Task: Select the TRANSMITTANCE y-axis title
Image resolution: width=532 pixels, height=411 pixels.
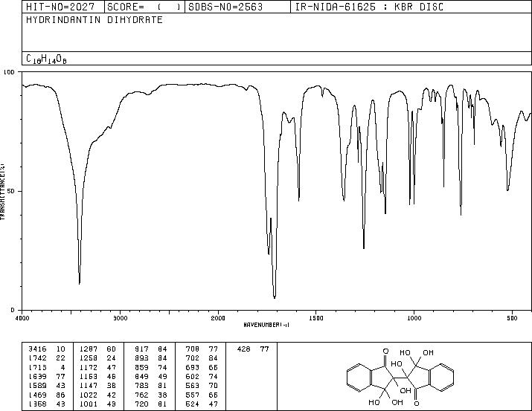Action: click(x=3, y=192)
